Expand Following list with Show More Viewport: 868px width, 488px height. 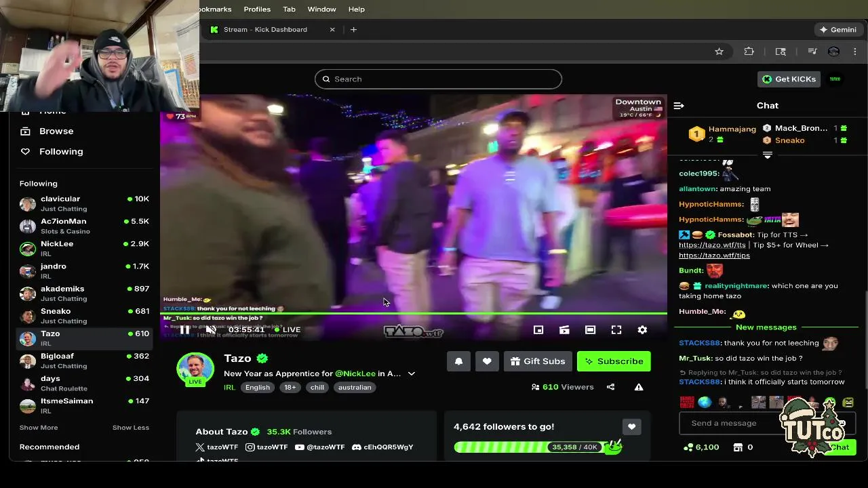coord(39,428)
